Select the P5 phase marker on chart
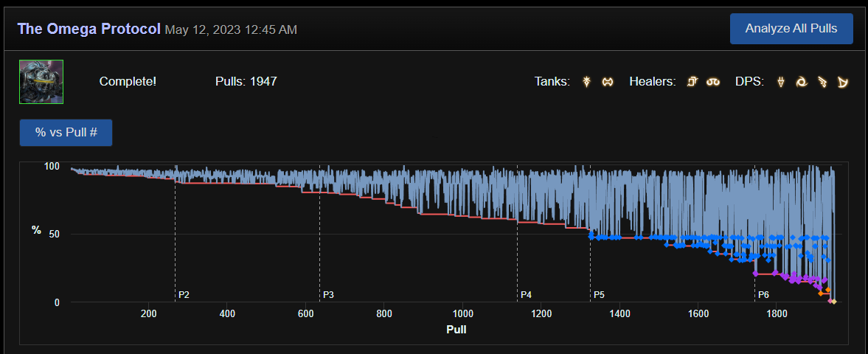868x354 pixels. coord(599,294)
